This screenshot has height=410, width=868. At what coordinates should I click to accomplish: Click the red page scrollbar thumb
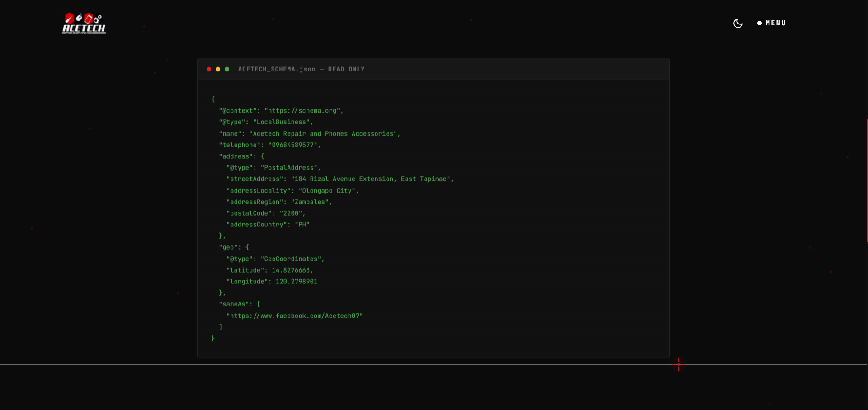point(867,180)
